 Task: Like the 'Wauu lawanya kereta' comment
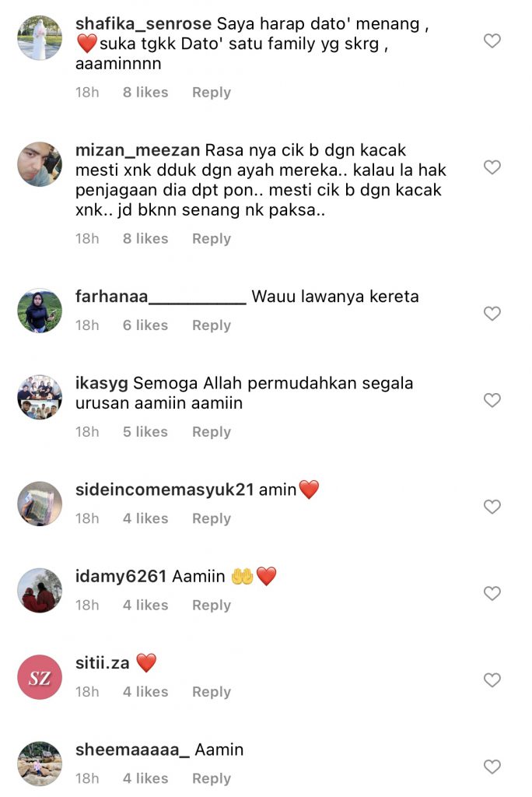tap(492, 313)
